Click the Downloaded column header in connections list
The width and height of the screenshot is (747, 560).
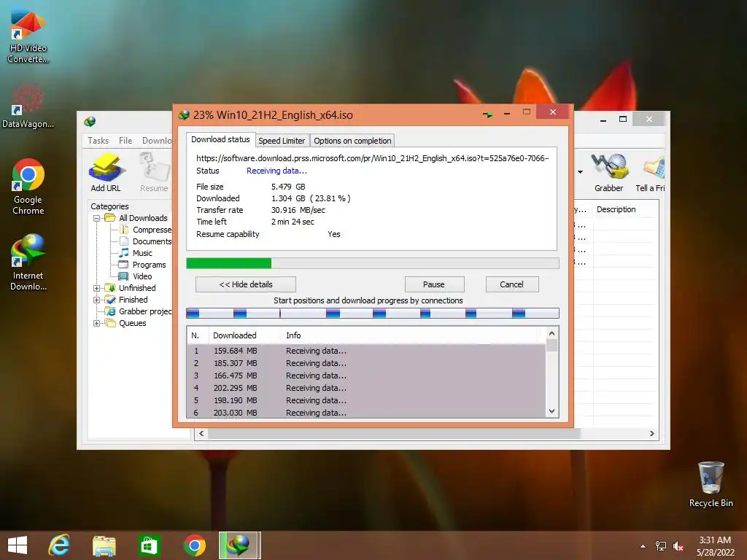pyautogui.click(x=244, y=335)
